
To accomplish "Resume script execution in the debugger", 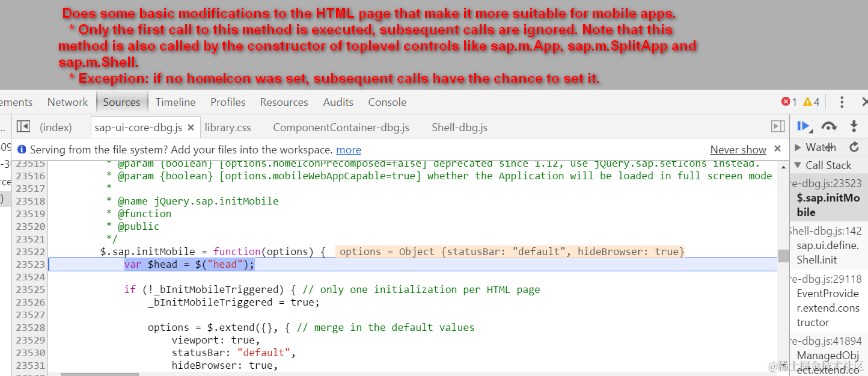I will [804, 126].
